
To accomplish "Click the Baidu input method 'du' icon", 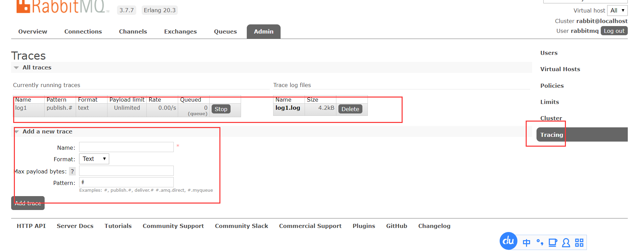I will click(508, 241).
